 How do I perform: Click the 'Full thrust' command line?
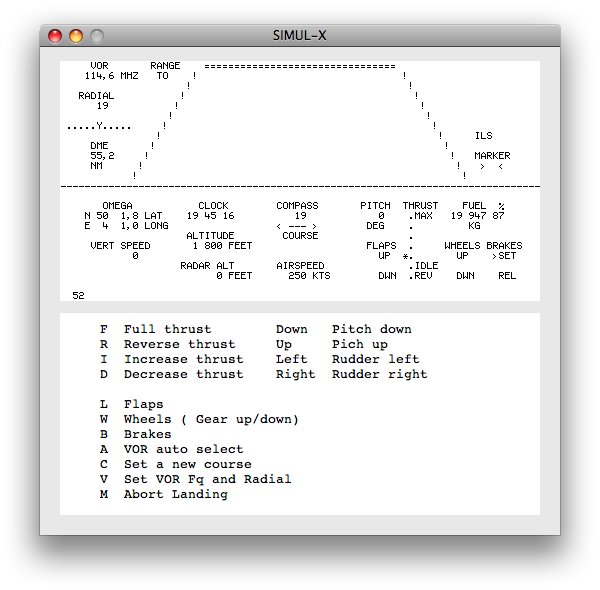tap(168, 329)
